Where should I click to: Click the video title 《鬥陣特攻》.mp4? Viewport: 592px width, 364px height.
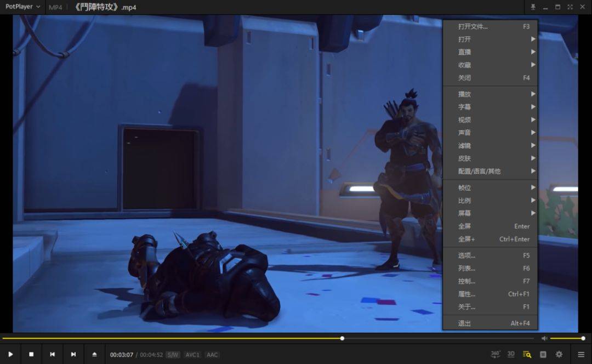[x=105, y=7]
